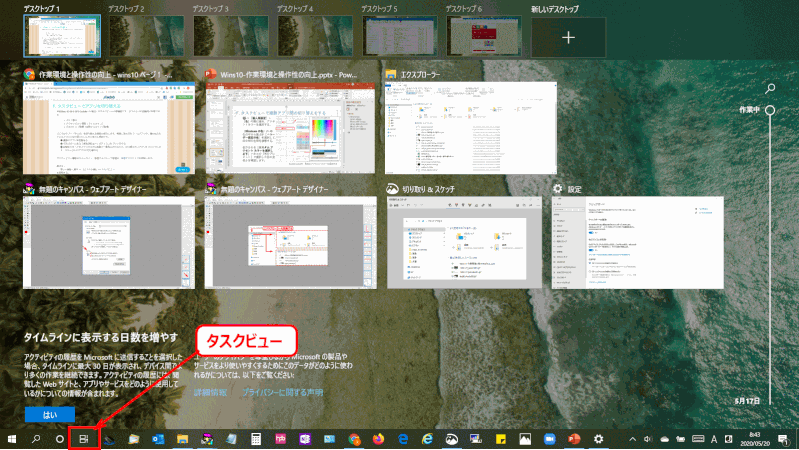Click volume speaker tray icon
The height and width of the screenshot is (450, 799).
(x=648, y=439)
